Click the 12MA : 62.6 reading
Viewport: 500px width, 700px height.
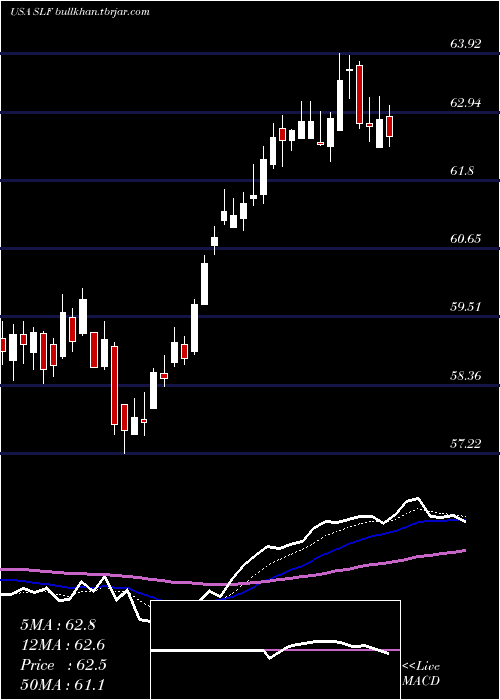click(63, 645)
